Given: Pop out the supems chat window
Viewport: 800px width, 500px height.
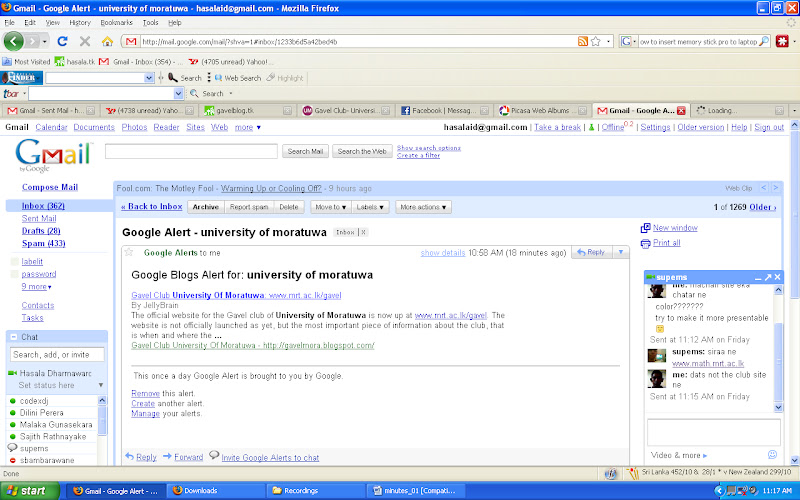Looking at the screenshot, I should [768, 277].
